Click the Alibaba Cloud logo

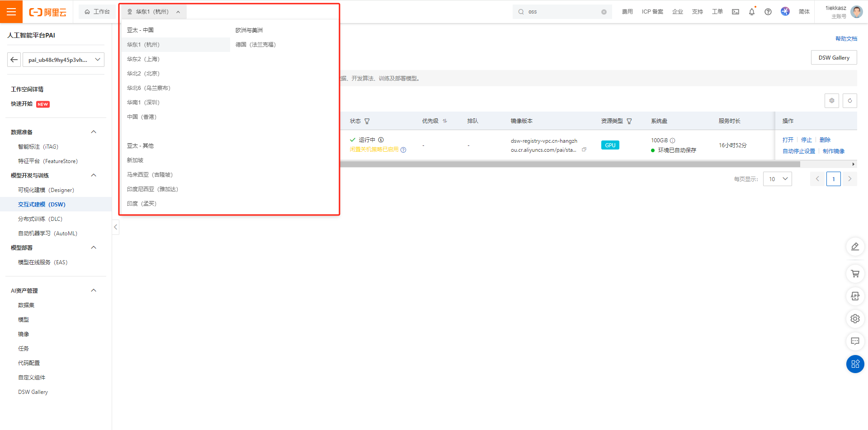(x=47, y=12)
